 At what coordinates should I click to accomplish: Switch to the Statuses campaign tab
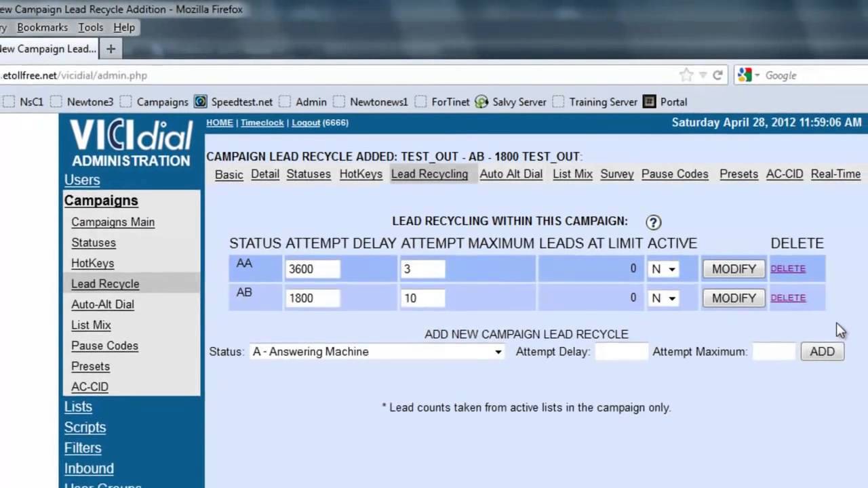[x=309, y=174]
